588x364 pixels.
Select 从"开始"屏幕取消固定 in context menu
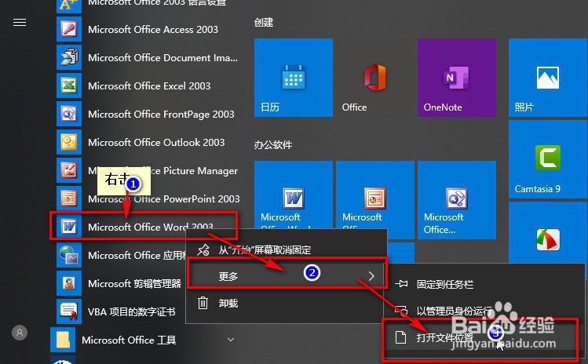(x=286, y=249)
